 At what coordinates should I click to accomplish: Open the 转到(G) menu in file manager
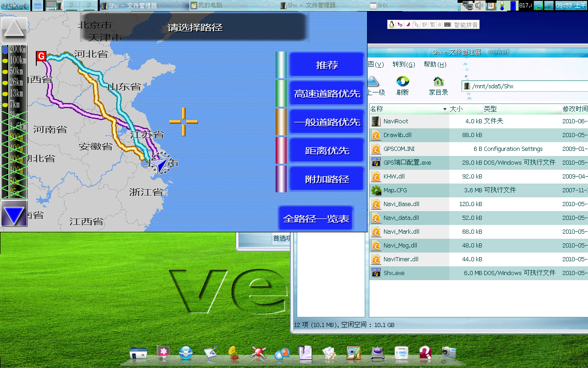pyautogui.click(x=404, y=64)
